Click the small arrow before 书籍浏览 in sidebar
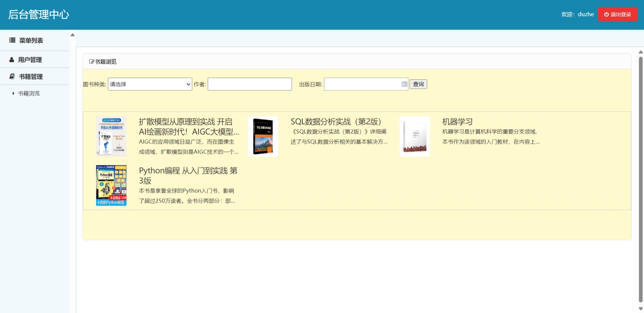644x313 pixels. click(x=14, y=93)
